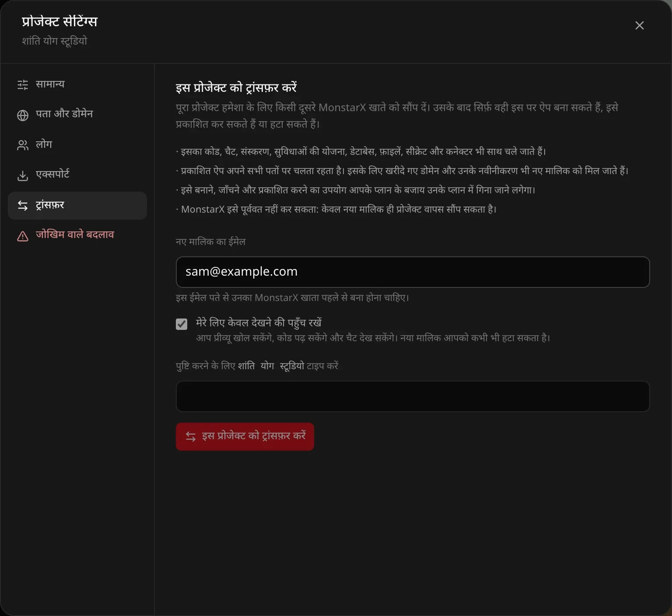Click the swap-arrows icon beside ट्रांसफ़र in sidebar
Image resolution: width=672 pixels, height=616 pixels.
(x=23, y=205)
